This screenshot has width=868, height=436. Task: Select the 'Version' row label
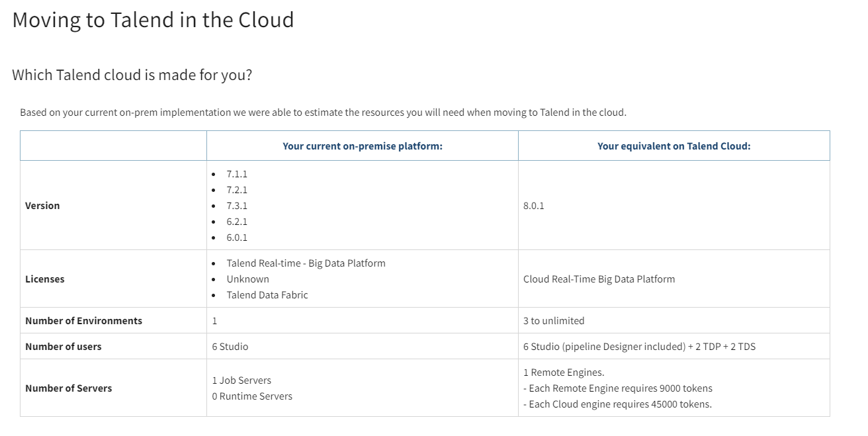(x=42, y=205)
